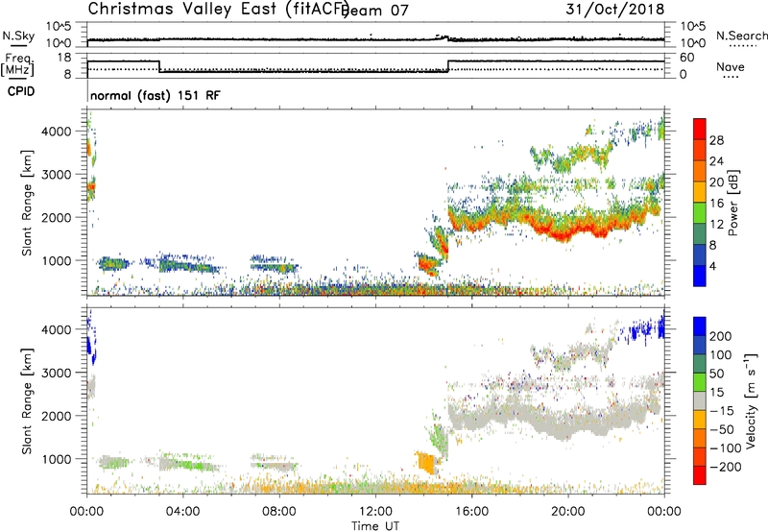Image resolution: width=768 pixels, height=532 pixels.
Task: Click the '12:00' time tick label
Action: click(x=375, y=512)
